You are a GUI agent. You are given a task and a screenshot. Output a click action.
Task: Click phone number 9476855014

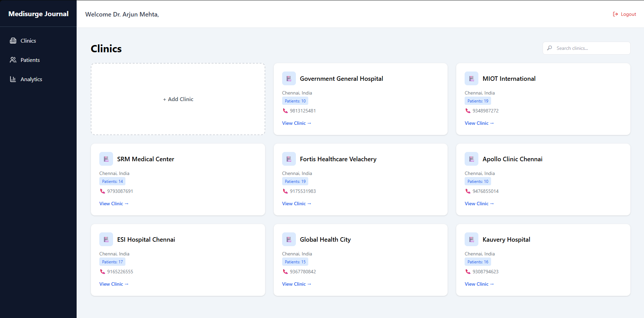click(486, 191)
